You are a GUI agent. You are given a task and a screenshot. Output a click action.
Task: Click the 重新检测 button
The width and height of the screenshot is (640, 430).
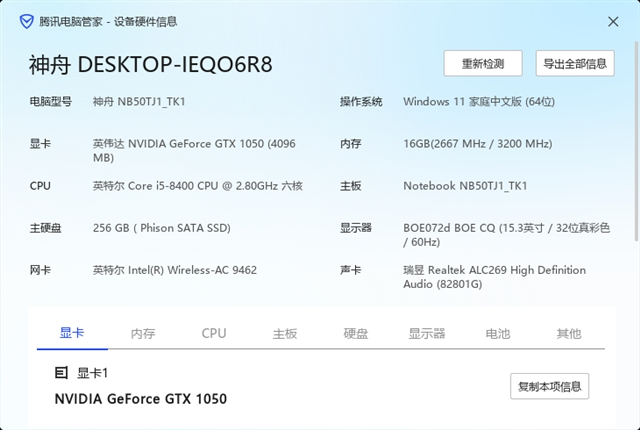(x=483, y=64)
